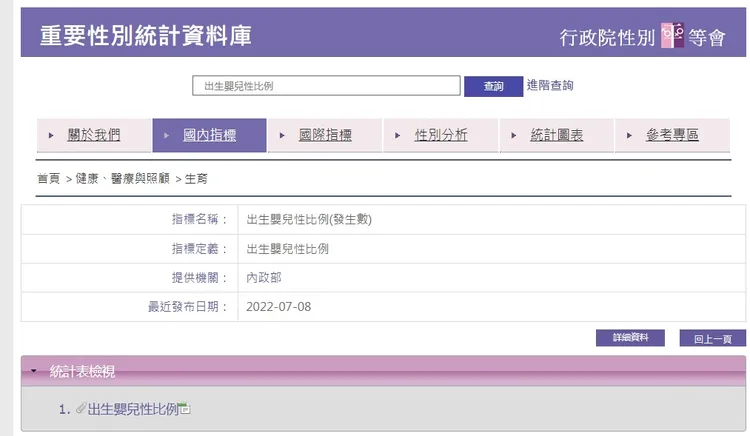Click the 重要性別統計資料庫 site title
750x436 pixels.
(145, 36)
